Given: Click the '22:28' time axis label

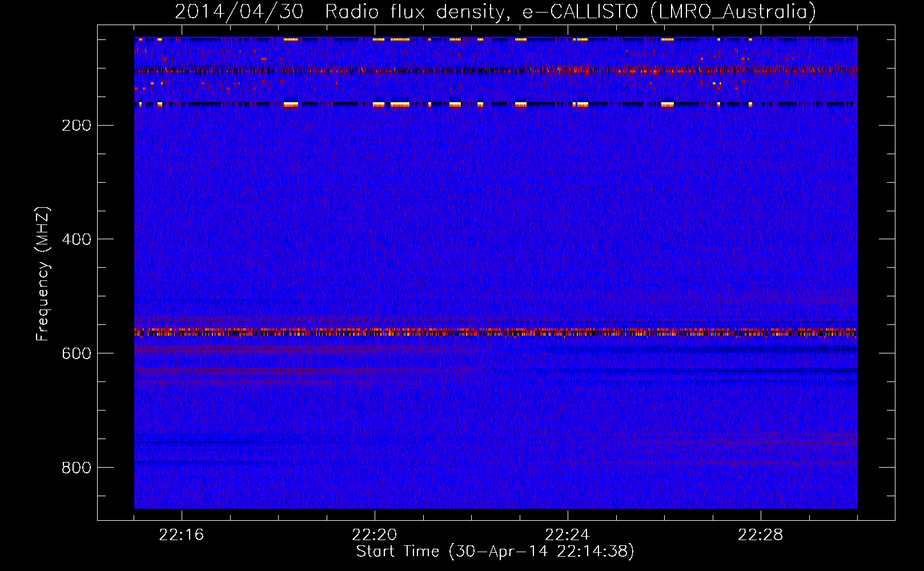Looking at the screenshot, I should 760,535.
